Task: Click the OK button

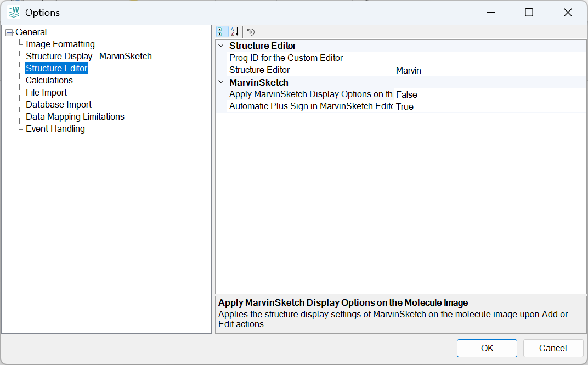Action: tap(487, 348)
